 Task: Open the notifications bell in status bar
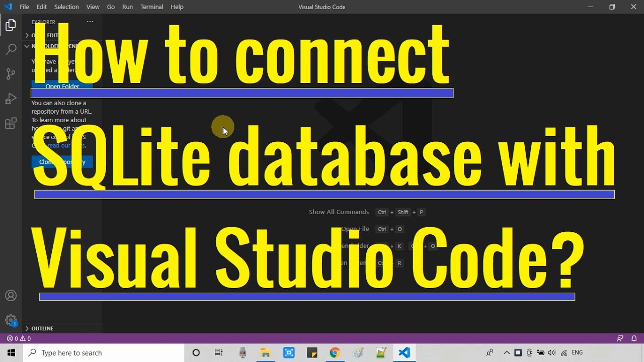click(634, 338)
